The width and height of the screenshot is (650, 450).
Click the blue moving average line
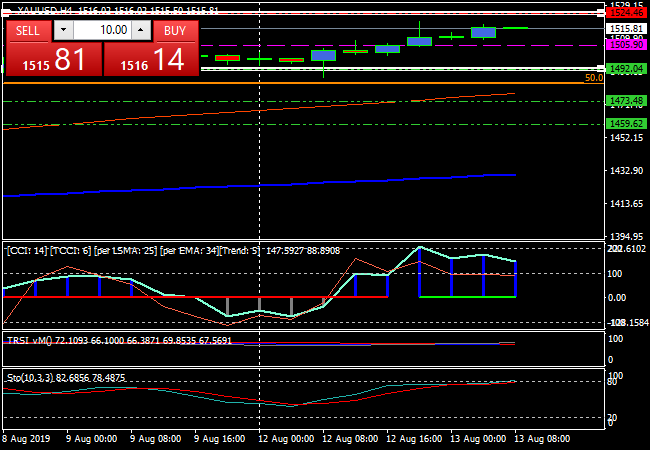coord(300,183)
